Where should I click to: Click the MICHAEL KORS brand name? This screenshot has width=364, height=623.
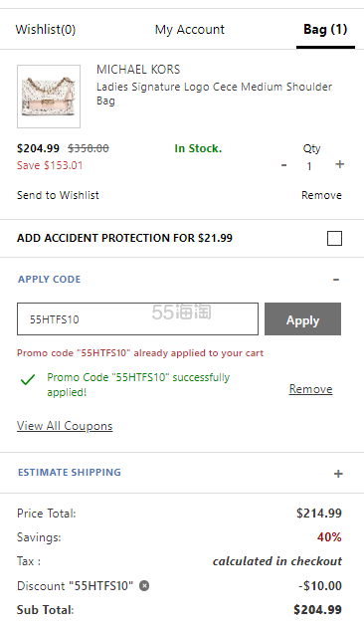pyautogui.click(x=138, y=70)
